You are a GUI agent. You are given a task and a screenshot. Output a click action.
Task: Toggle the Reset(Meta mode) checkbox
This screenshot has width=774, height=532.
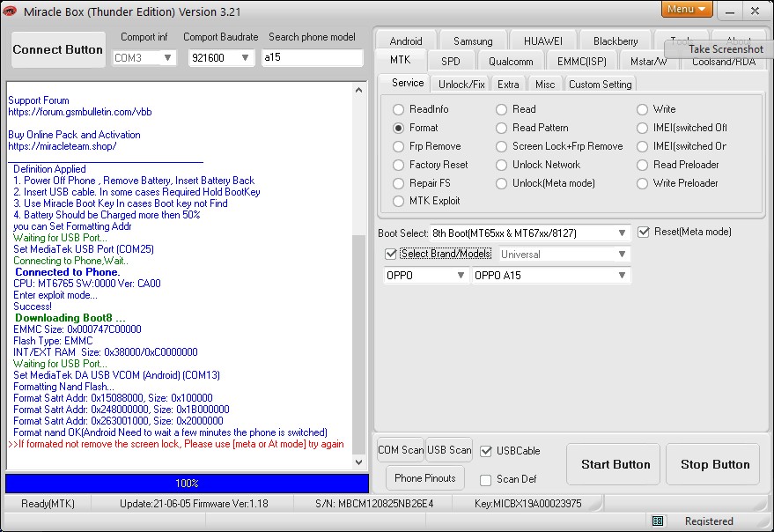(643, 233)
